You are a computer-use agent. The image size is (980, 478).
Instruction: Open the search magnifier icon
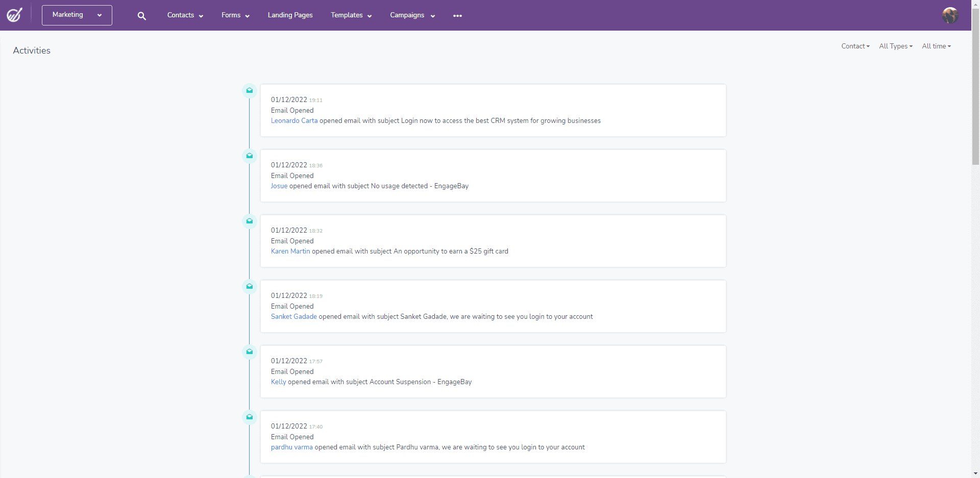click(x=142, y=16)
